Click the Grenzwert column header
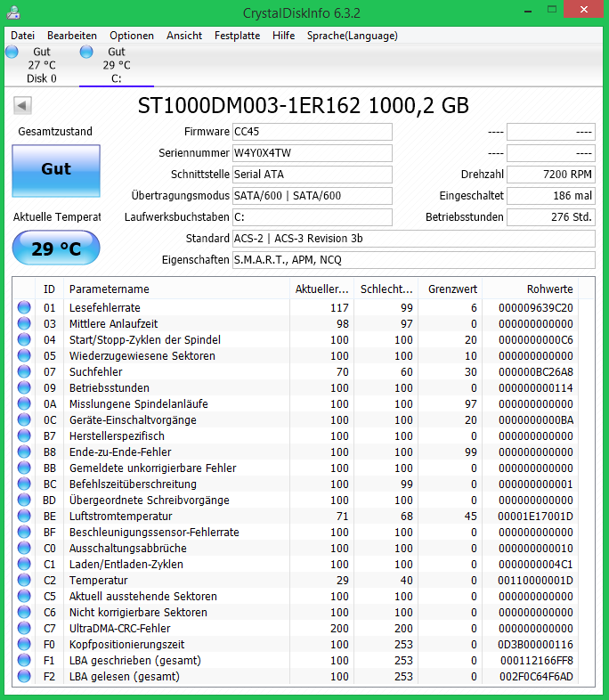This screenshot has width=609, height=700. [451, 289]
